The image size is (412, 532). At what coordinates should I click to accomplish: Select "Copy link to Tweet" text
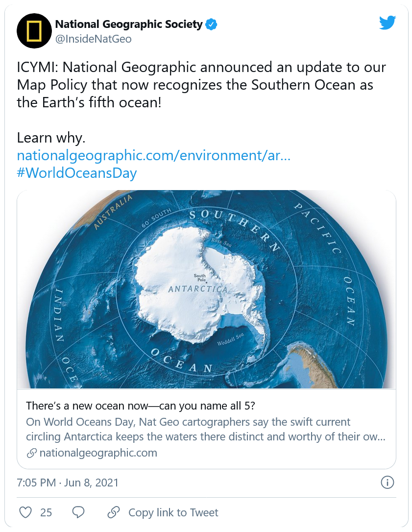point(173,512)
